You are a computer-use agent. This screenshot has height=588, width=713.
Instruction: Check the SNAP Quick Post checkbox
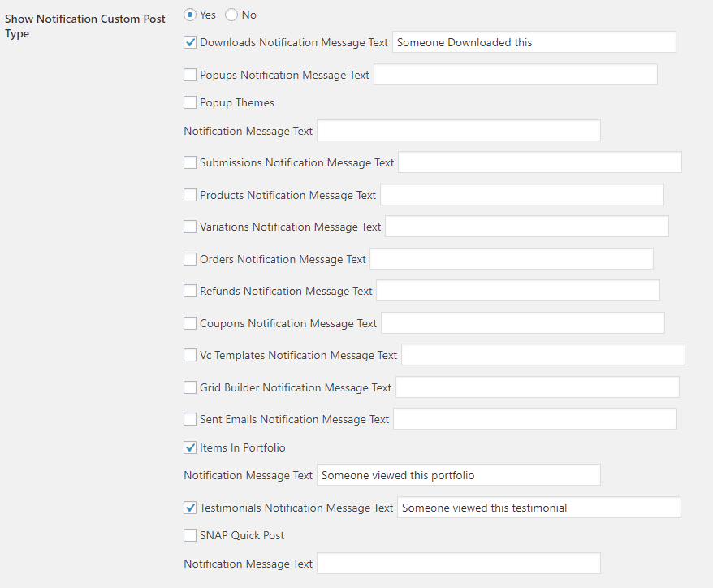[190, 535]
